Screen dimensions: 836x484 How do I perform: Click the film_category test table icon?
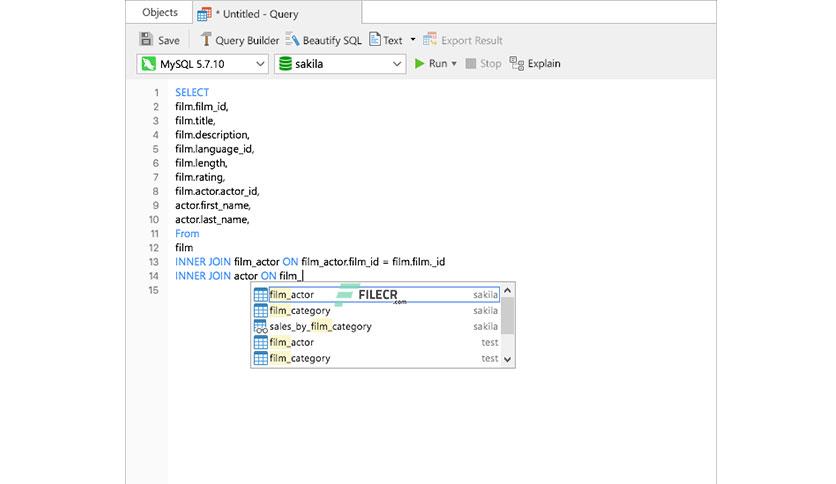tap(260, 358)
